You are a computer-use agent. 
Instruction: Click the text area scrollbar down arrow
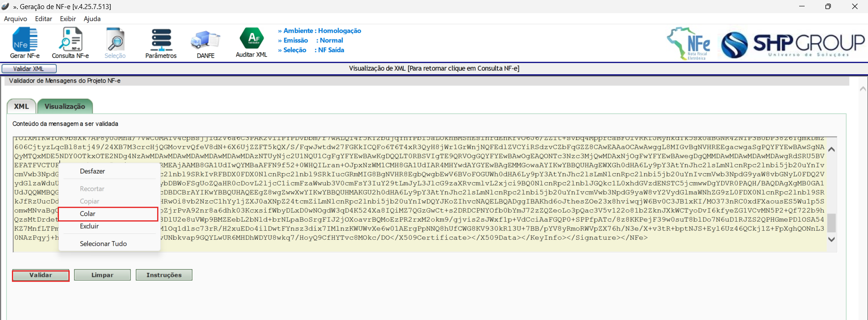831,239
